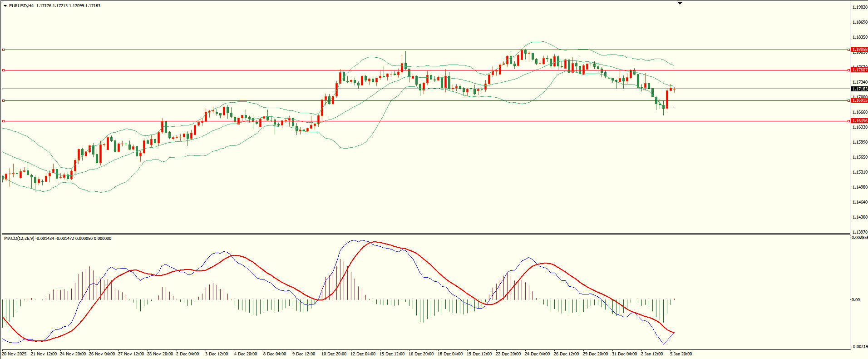Select left handle of the 1.17607 line
868x359 pixels.
click(x=4, y=70)
